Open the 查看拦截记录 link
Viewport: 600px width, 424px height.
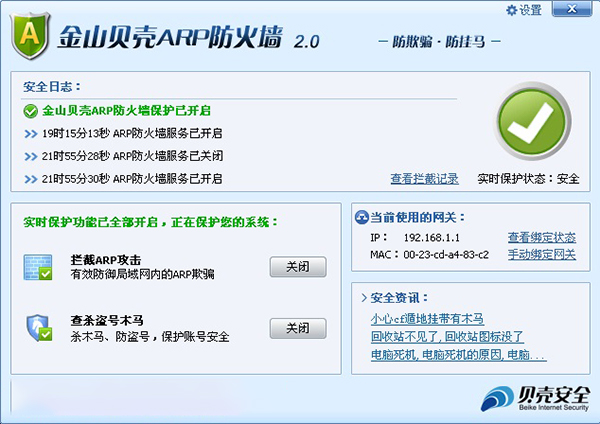tap(424, 179)
